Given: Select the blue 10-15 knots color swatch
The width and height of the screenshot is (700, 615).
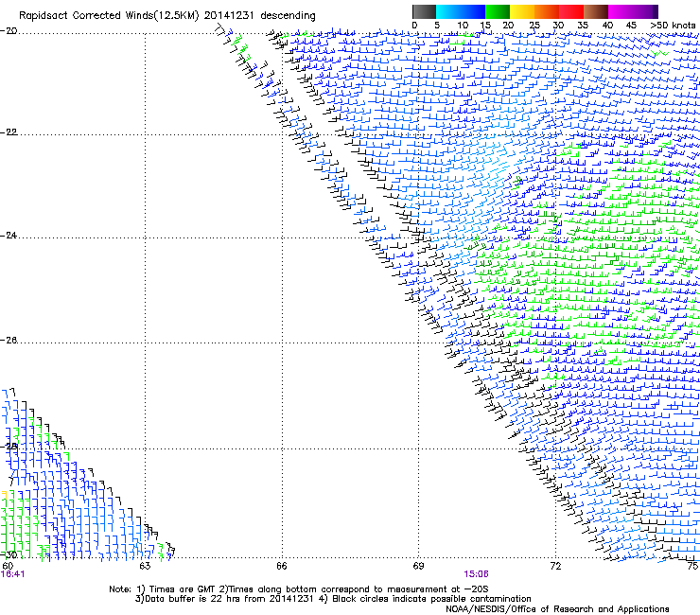Looking at the screenshot, I should (473, 11).
